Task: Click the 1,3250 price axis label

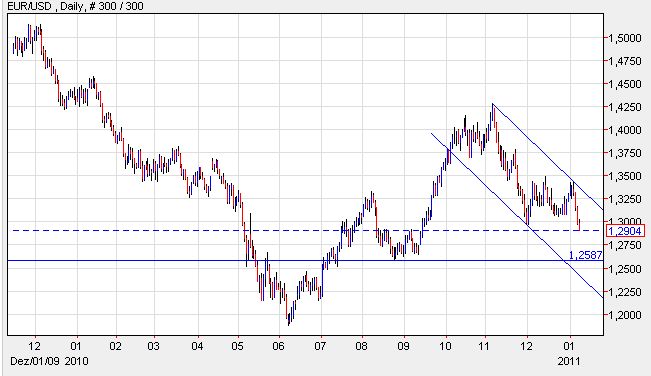Action: tap(625, 199)
